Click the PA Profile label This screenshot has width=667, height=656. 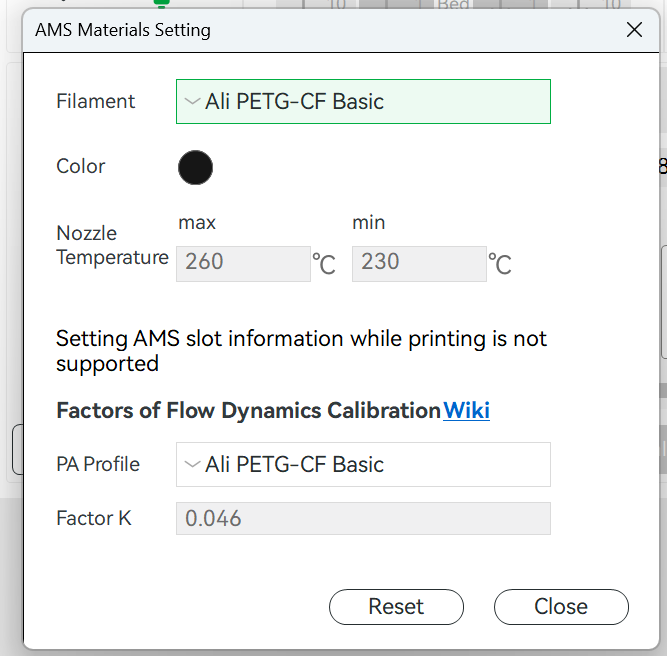(x=98, y=465)
